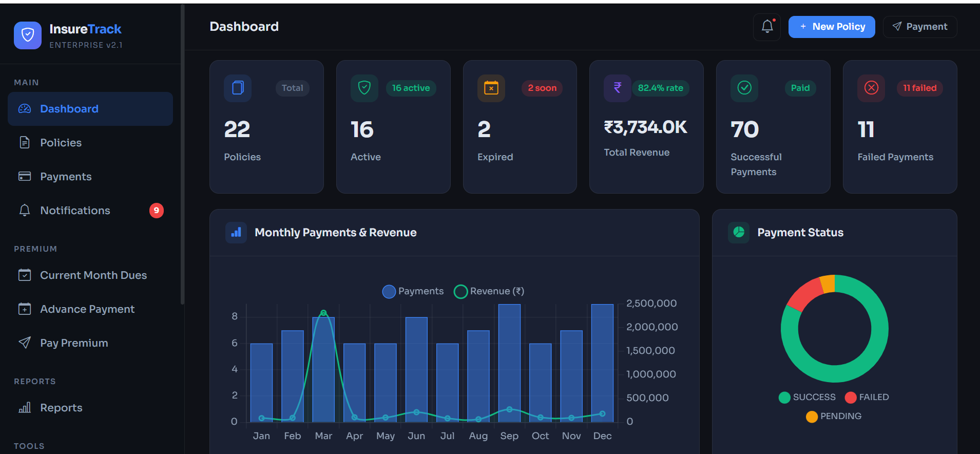The height and width of the screenshot is (454, 980).
Task: Click the Expired calendar icon on card
Action: point(491,88)
